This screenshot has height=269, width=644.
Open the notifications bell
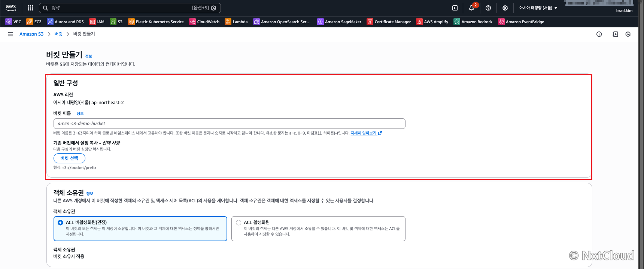(471, 8)
